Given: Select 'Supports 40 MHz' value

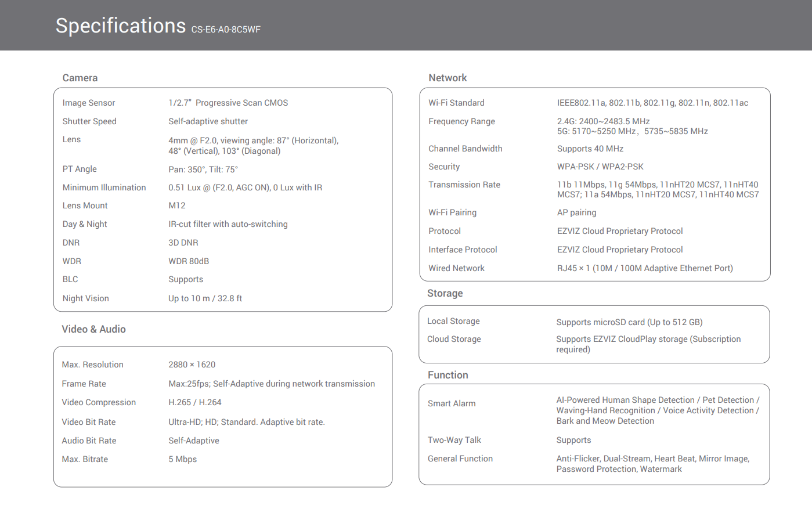Looking at the screenshot, I should [590, 149].
